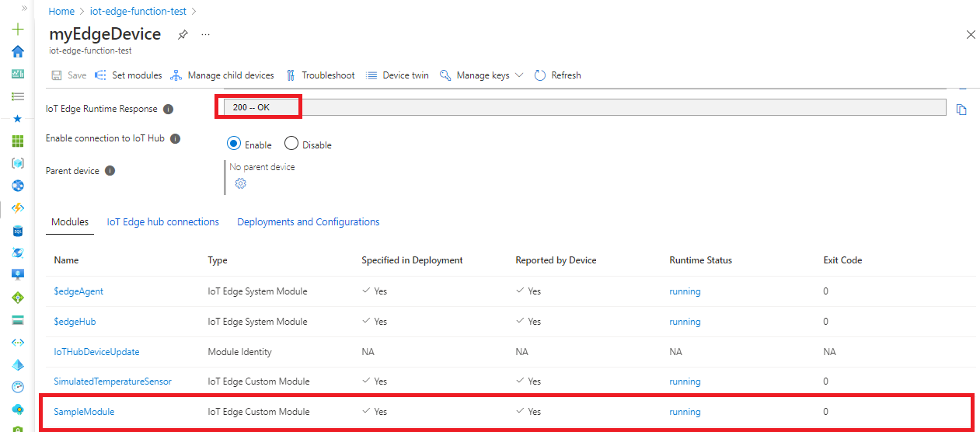Select the Disable radio button
Image resolution: width=980 pixels, height=432 pixels.
tap(291, 144)
